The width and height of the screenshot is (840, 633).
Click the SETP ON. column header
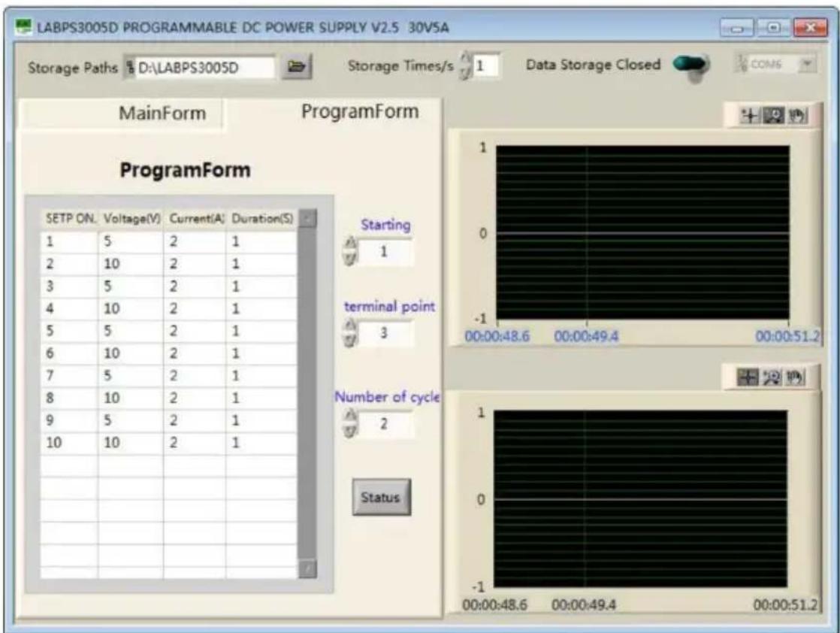pos(70,219)
